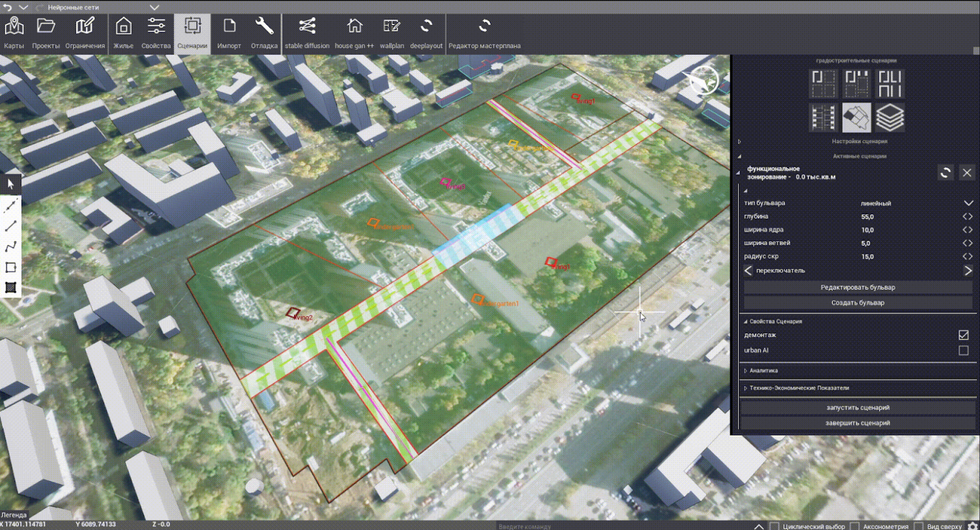Open the тип бульвара dropdown

tap(968, 203)
